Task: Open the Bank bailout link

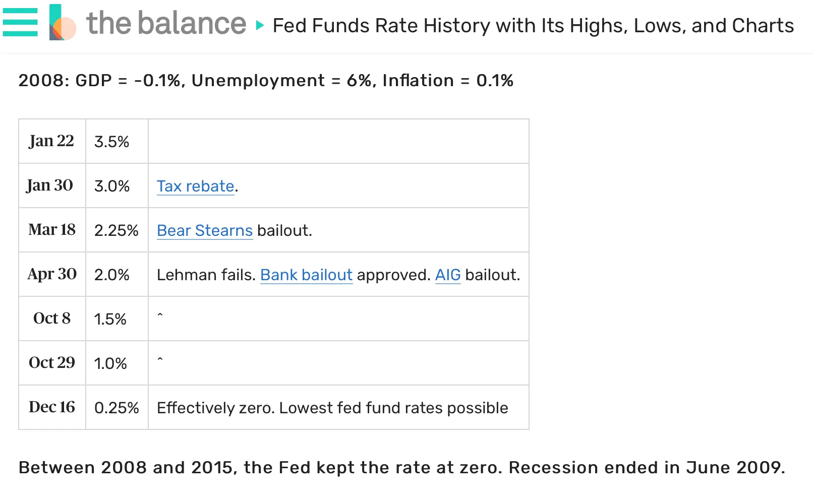Action: pyautogui.click(x=306, y=275)
